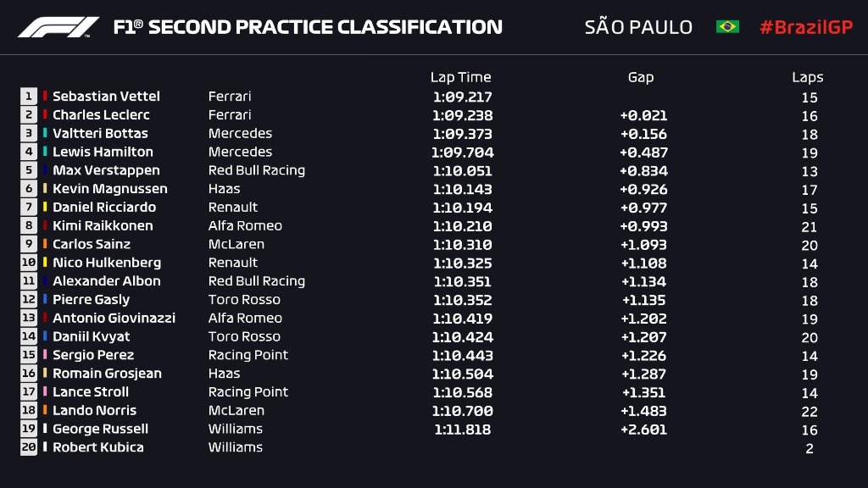Screen dimensions: 868x488
Task: Click Ferrari red color bar beside Vettel
Action: pos(45,97)
